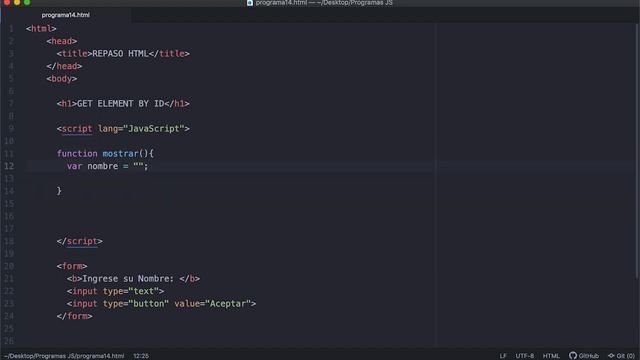Click line number 12 in the gutter
Viewport: 640px width, 360px height.
coord(9,166)
